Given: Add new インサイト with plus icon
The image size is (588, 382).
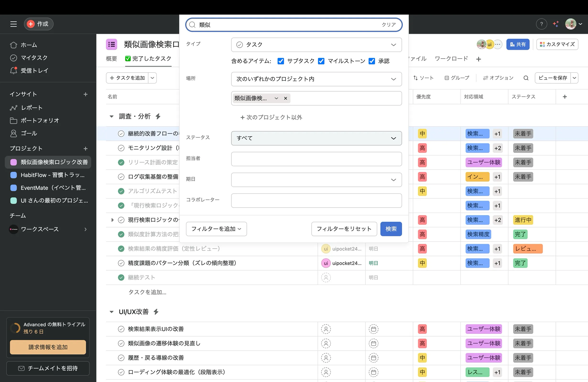Looking at the screenshot, I should click(x=86, y=94).
